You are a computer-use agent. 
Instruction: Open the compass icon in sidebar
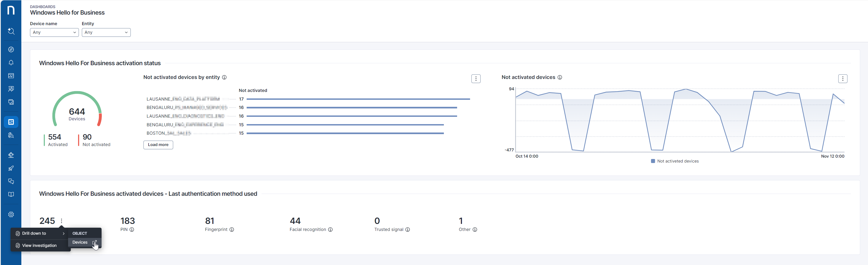click(x=11, y=49)
